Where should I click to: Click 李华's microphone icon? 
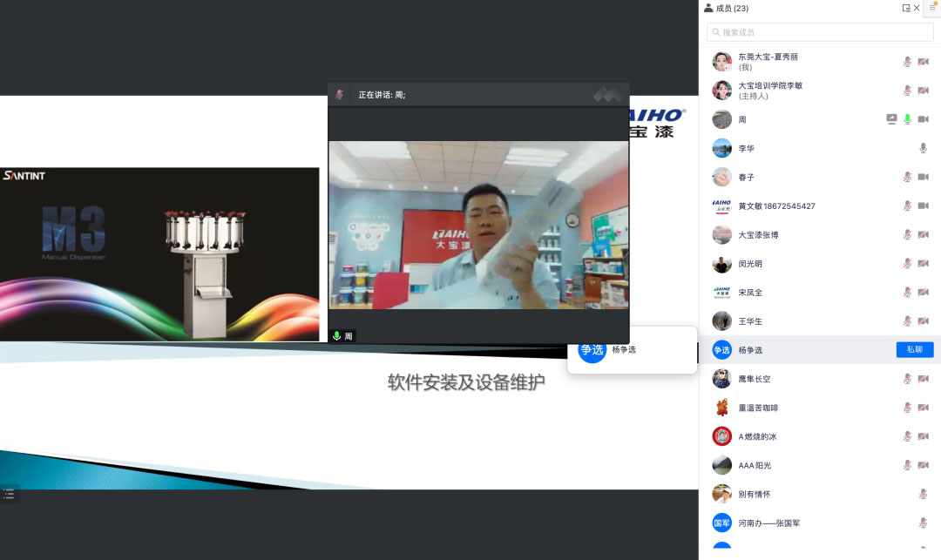(923, 148)
